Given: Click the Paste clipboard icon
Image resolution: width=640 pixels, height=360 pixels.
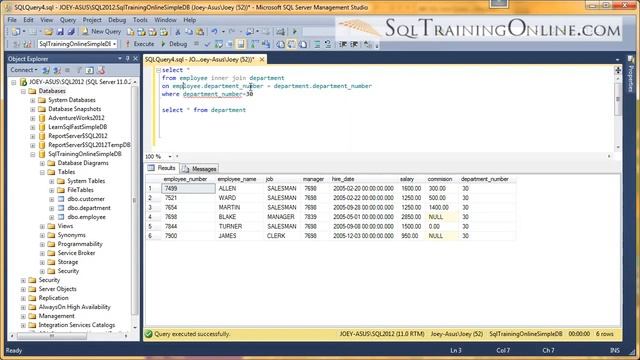Looking at the screenshot, I should tap(200, 31).
